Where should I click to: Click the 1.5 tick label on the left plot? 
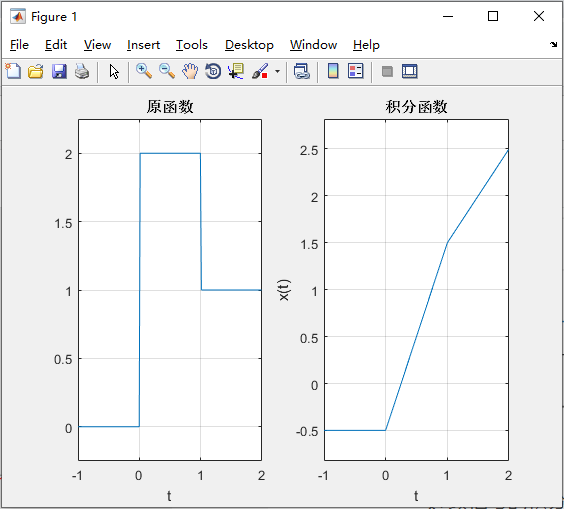[63, 223]
